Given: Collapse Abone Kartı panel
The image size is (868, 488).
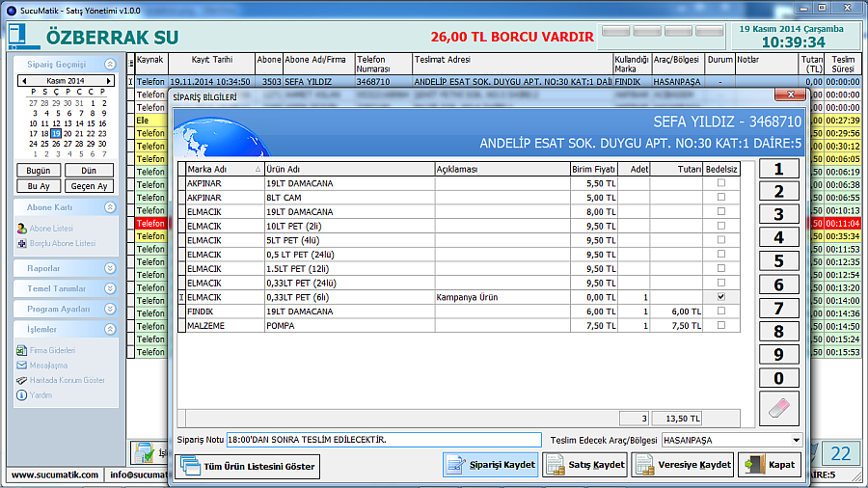Looking at the screenshot, I should [x=110, y=207].
